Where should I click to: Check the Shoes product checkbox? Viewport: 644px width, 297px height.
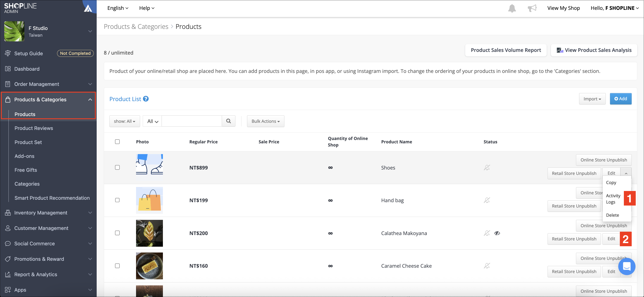click(x=117, y=167)
